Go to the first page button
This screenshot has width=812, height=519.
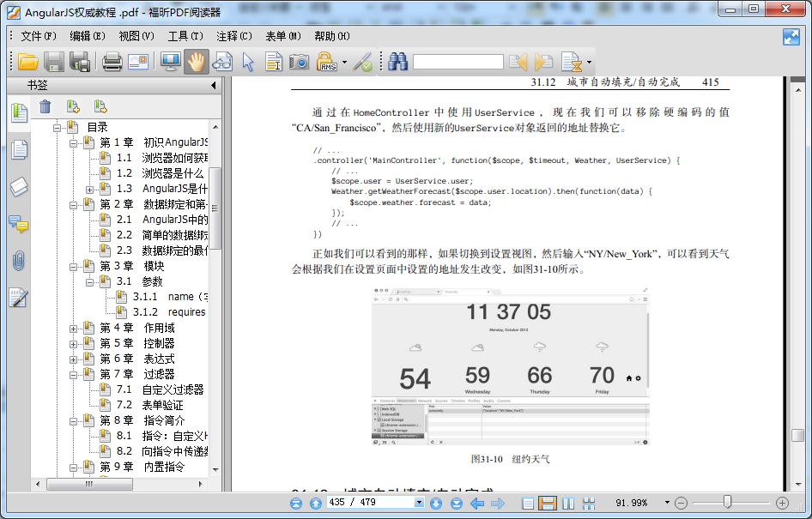point(296,503)
